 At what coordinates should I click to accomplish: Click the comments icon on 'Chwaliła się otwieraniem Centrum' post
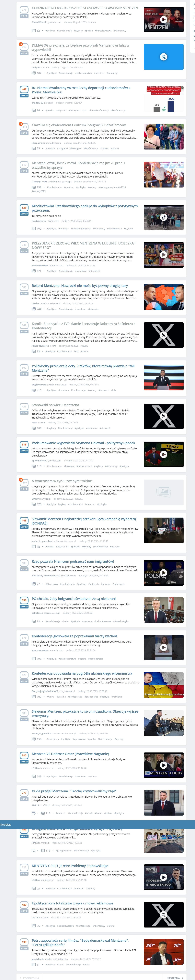34,148
